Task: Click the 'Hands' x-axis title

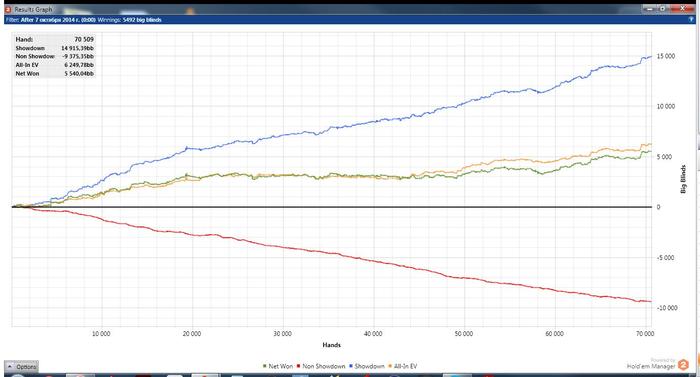Action: [331, 345]
